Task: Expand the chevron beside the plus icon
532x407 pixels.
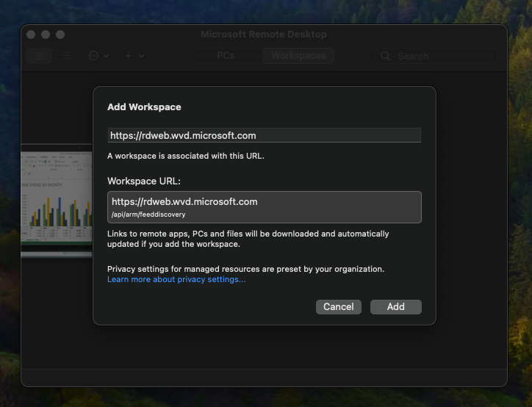Action: click(x=142, y=56)
